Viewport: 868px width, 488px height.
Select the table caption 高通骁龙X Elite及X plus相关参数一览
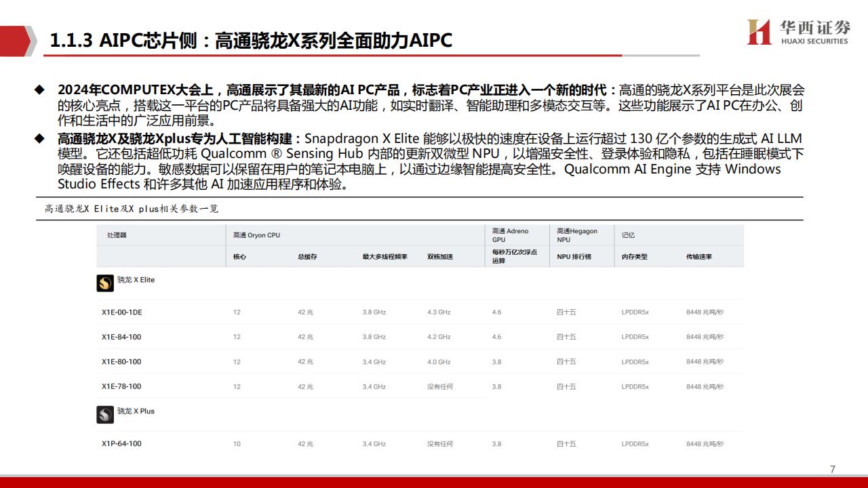[x=132, y=209]
